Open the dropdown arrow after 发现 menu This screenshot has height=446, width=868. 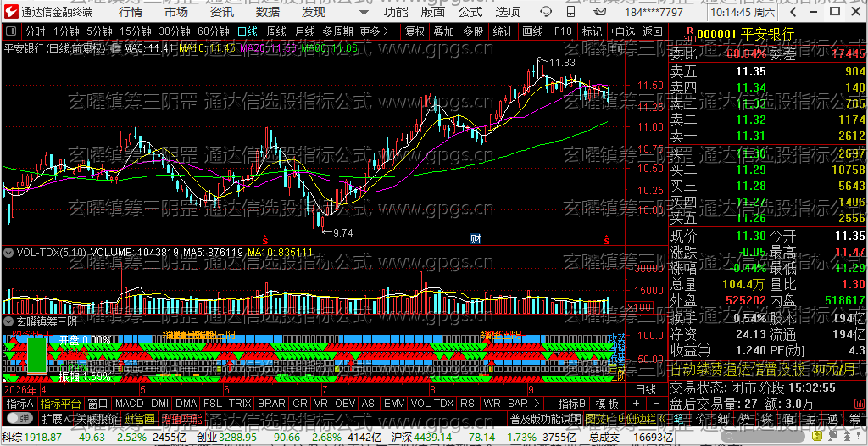[x=363, y=12]
